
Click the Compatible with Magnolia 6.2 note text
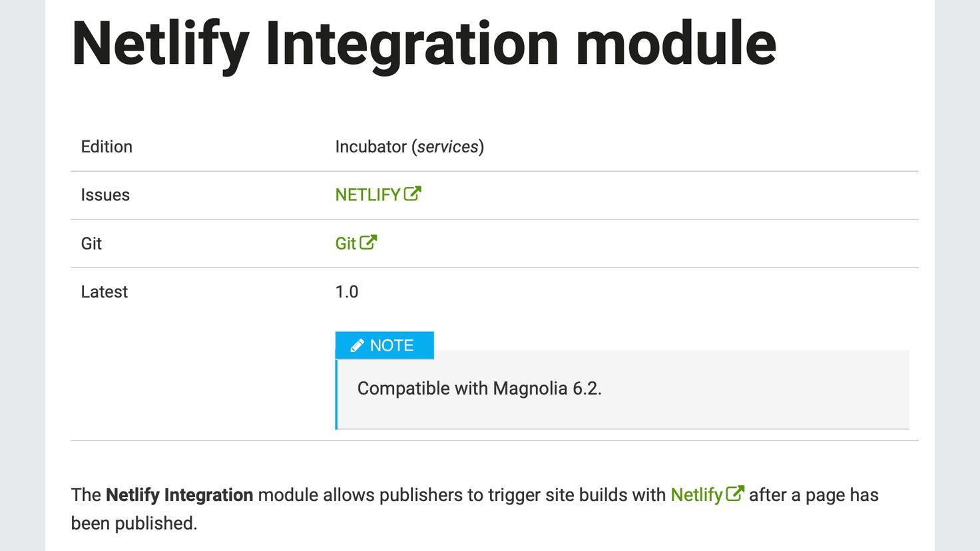479,389
